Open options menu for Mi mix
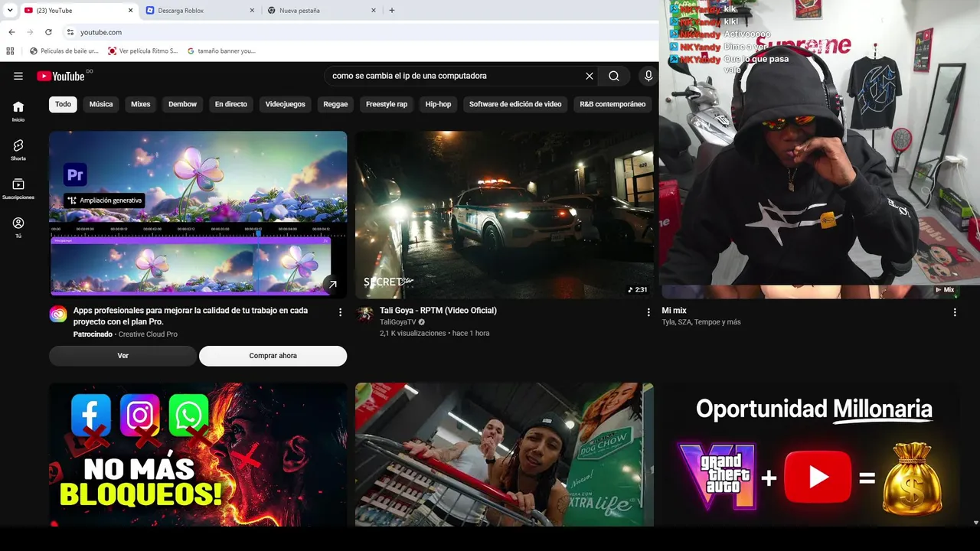The width and height of the screenshot is (980, 551). (x=955, y=312)
